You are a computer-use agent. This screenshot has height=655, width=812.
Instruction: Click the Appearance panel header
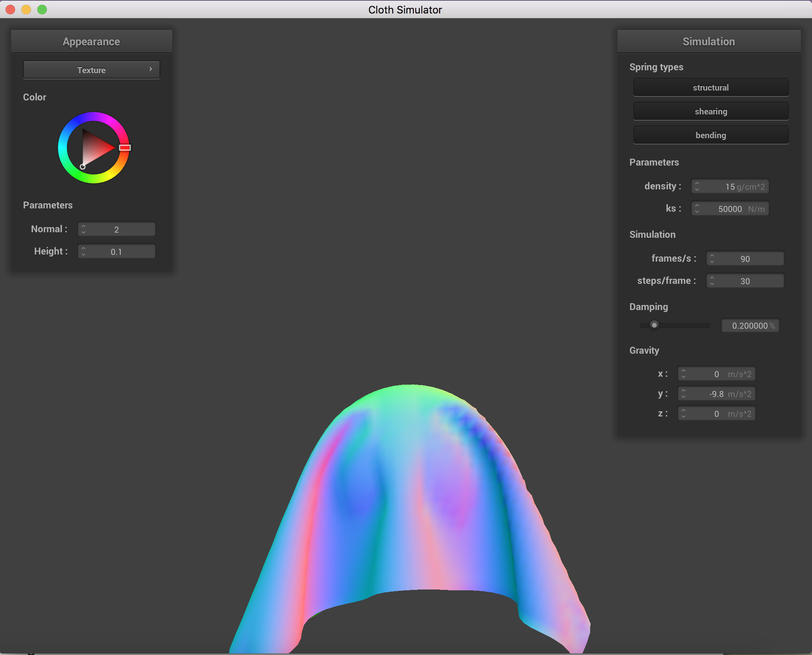[91, 42]
